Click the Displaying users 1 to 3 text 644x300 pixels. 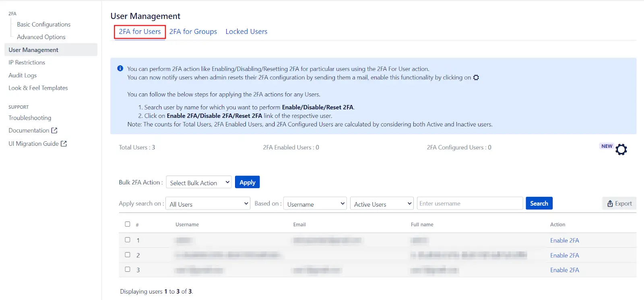click(x=157, y=292)
